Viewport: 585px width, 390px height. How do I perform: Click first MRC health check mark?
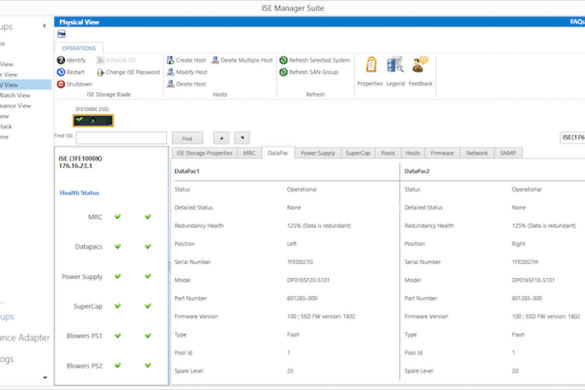(x=118, y=217)
